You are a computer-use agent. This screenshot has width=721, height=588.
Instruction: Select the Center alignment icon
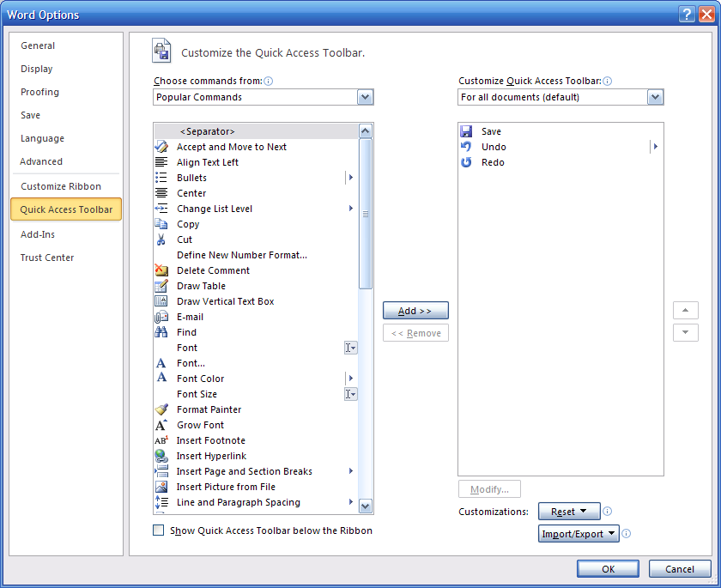click(x=161, y=193)
